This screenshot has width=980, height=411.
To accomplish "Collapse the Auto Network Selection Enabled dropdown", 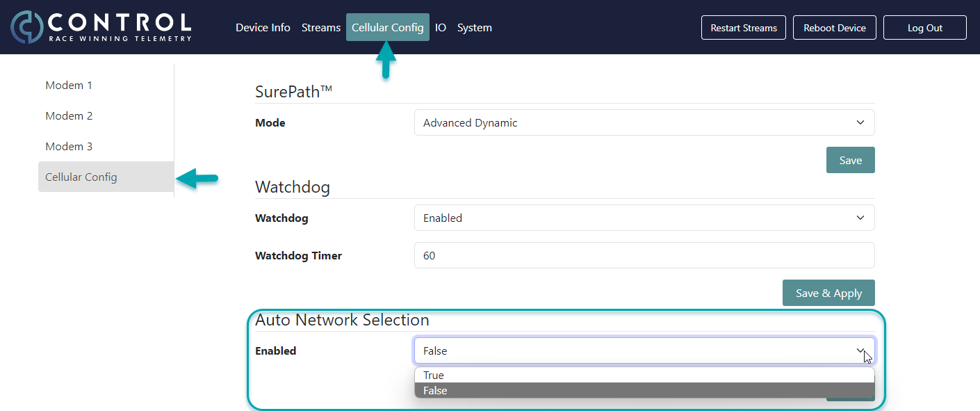I will (x=644, y=351).
